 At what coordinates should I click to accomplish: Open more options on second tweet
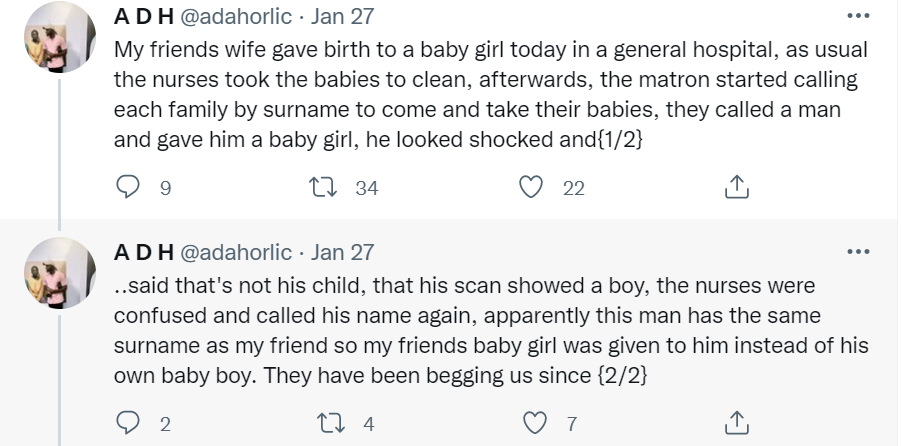[x=858, y=251]
